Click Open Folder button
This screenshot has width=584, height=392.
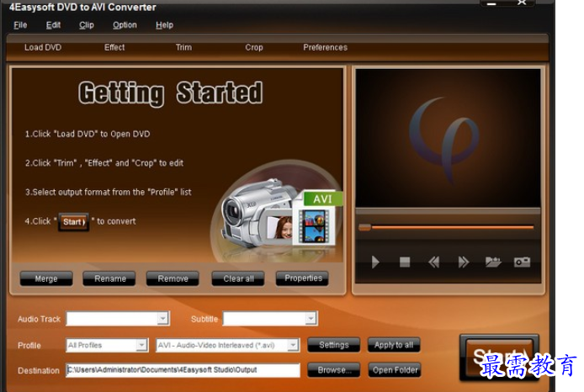(x=395, y=370)
